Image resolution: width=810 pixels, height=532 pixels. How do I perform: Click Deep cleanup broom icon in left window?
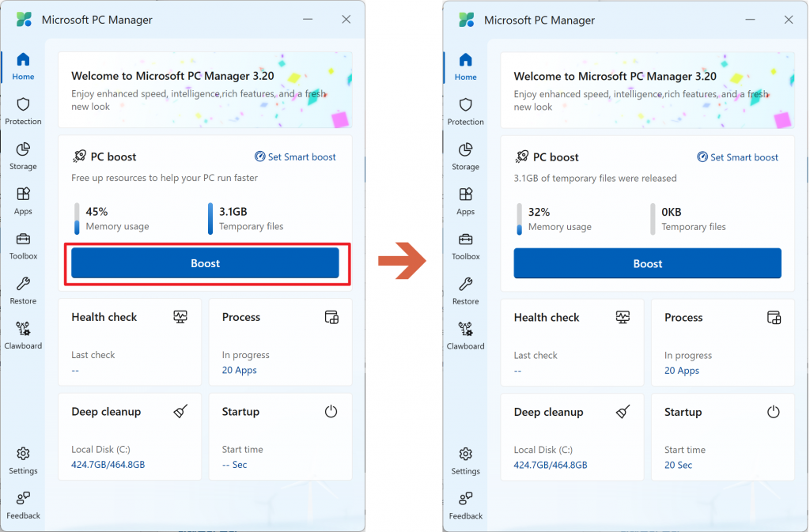pos(180,411)
